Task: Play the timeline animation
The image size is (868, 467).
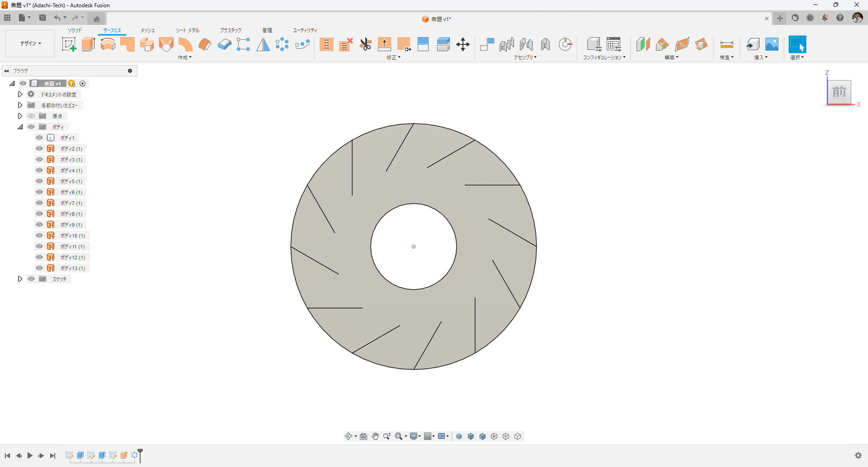Action: (x=30, y=456)
